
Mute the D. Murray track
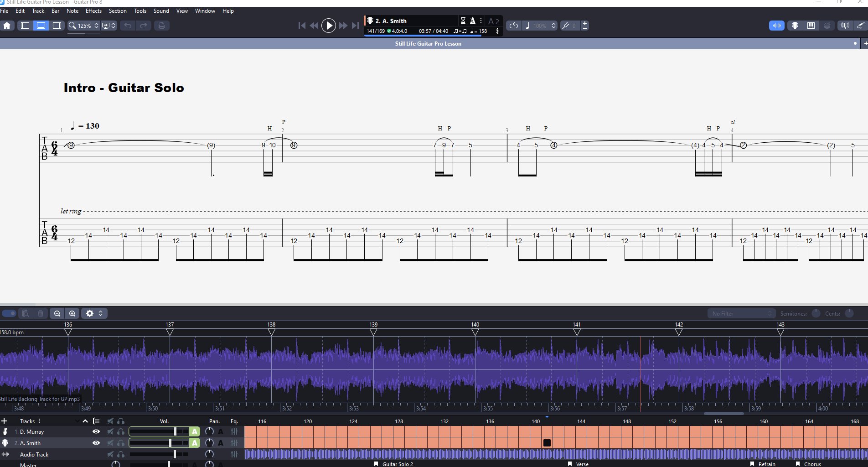pos(110,431)
